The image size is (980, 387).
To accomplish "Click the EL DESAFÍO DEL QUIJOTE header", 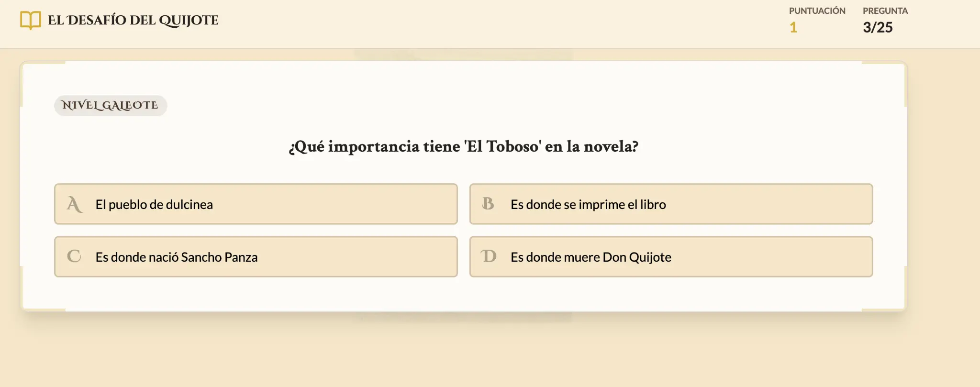I will point(133,20).
